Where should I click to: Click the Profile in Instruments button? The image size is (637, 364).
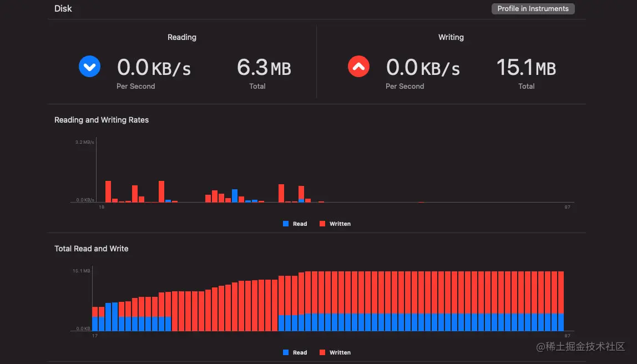(533, 8)
